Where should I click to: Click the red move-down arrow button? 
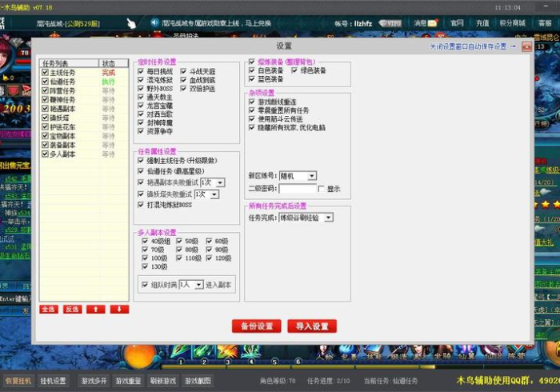(x=119, y=309)
